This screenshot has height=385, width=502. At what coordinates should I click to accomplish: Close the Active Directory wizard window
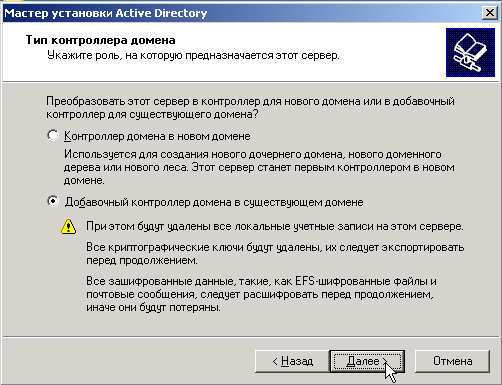click(x=489, y=13)
